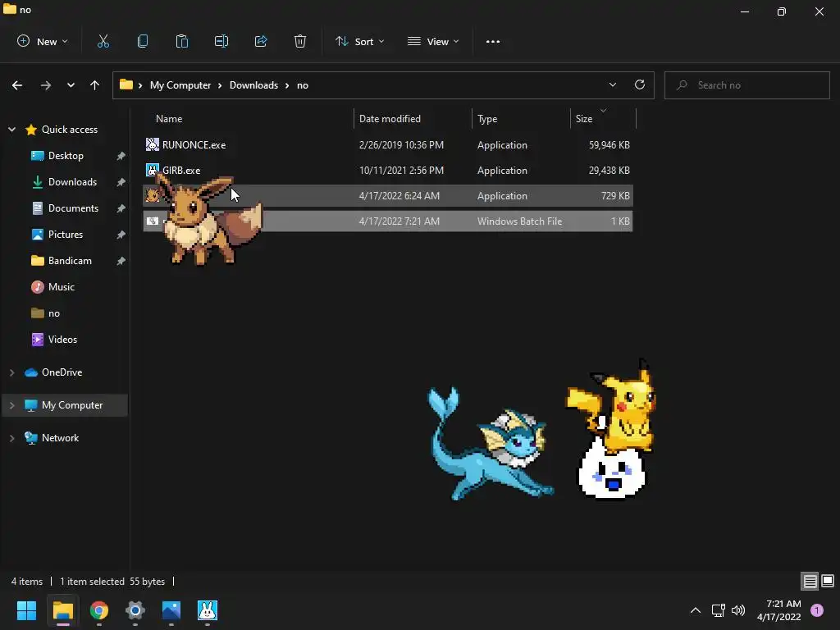Screen dimensions: 840x630
Task: Click the taskbar clock and date
Action: [x=779, y=610]
